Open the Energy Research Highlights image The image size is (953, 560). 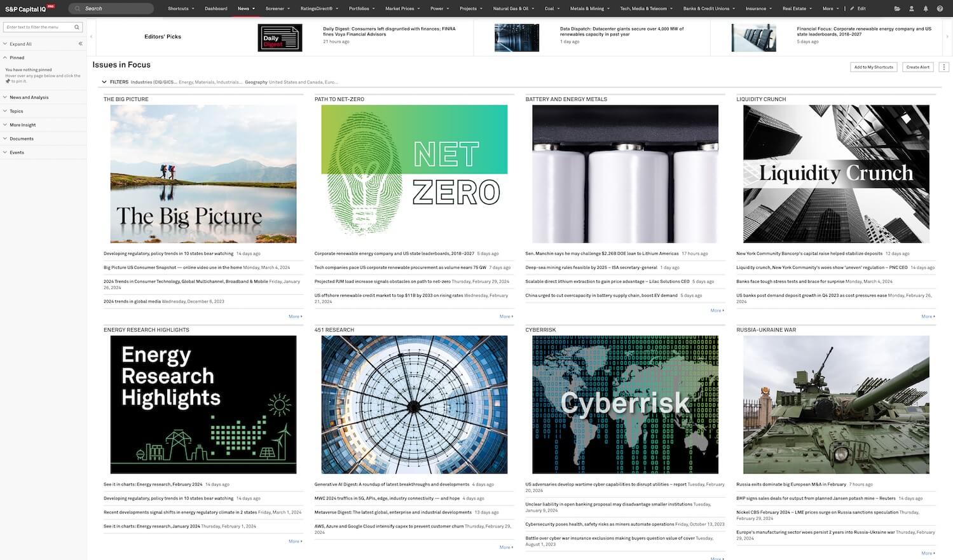(x=203, y=404)
